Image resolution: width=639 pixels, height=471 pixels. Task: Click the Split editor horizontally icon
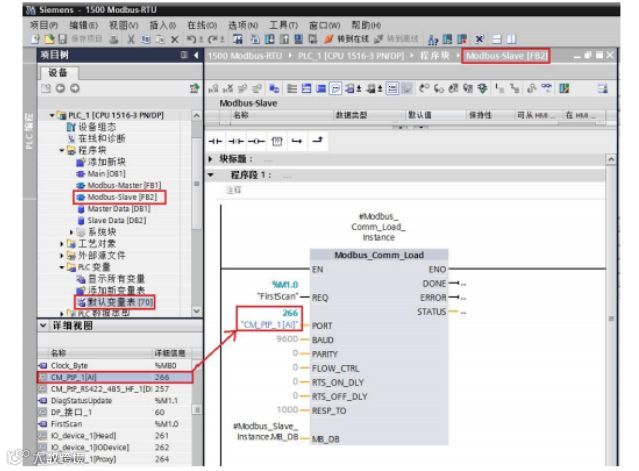click(497, 39)
